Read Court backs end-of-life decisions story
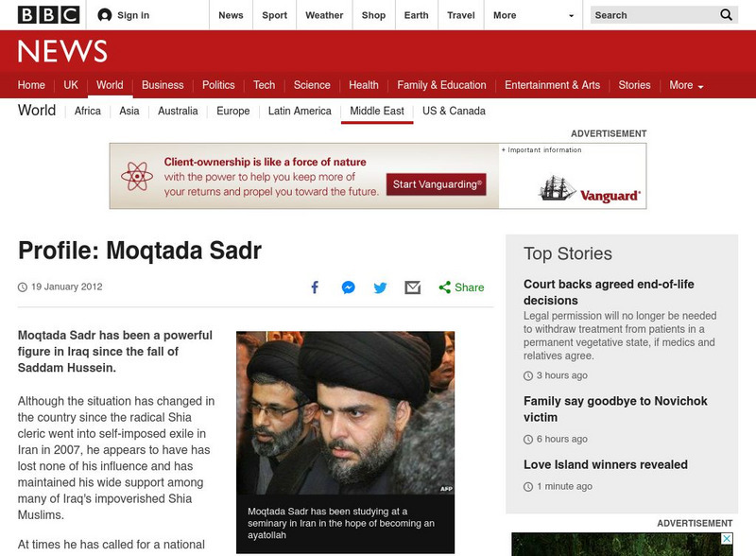Viewport: 756px width, 556px height. click(x=609, y=292)
